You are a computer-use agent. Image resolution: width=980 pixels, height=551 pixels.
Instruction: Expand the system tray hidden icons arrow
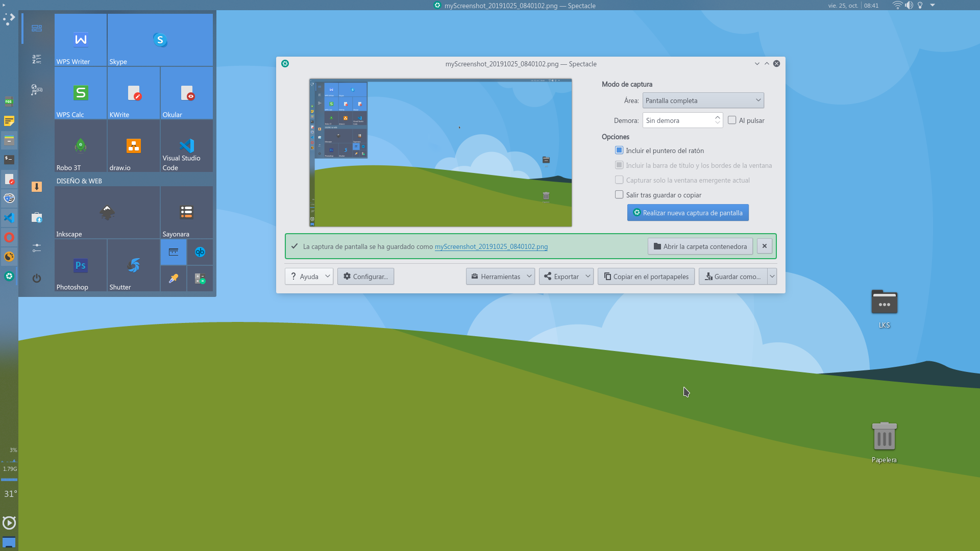pos(933,5)
